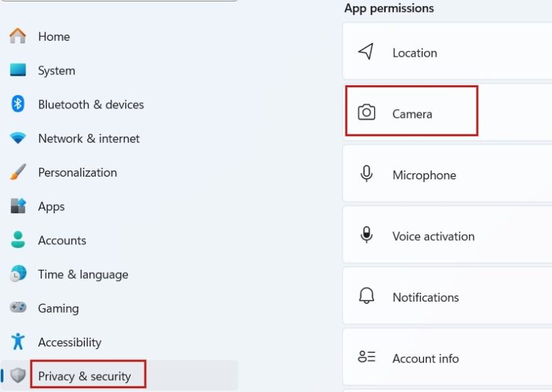Click the Camera permission icon
The image size is (552, 392).
click(x=366, y=112)
